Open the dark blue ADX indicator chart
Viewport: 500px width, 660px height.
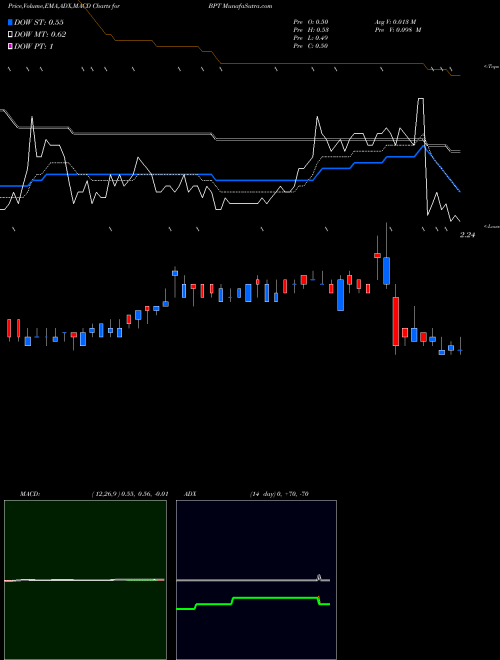tap(256, 580)
